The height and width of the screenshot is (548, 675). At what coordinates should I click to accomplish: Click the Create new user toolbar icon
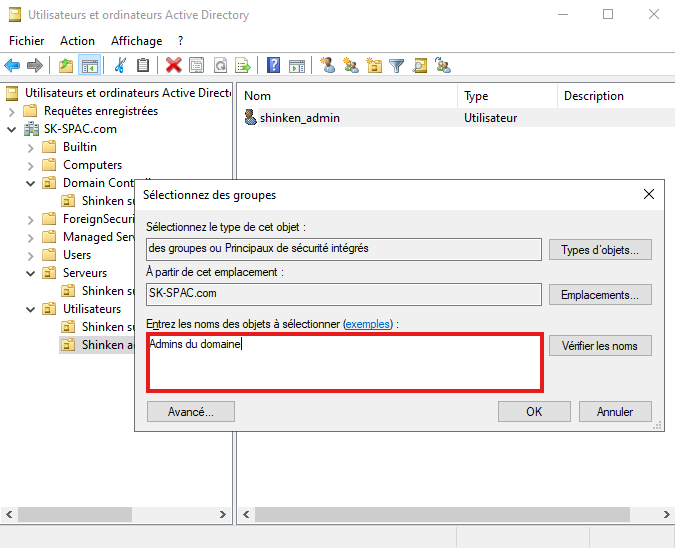click(327, 66)
